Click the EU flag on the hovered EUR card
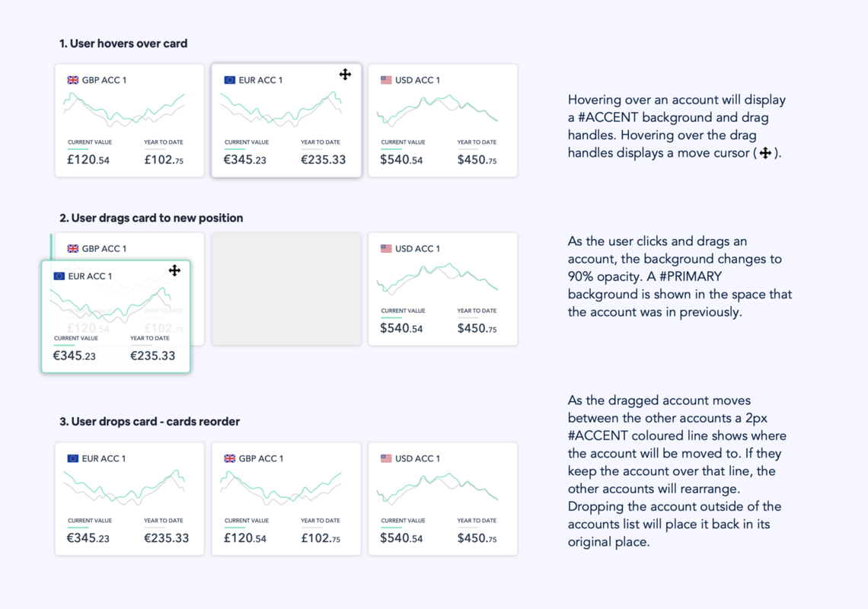 click(230, 80)
